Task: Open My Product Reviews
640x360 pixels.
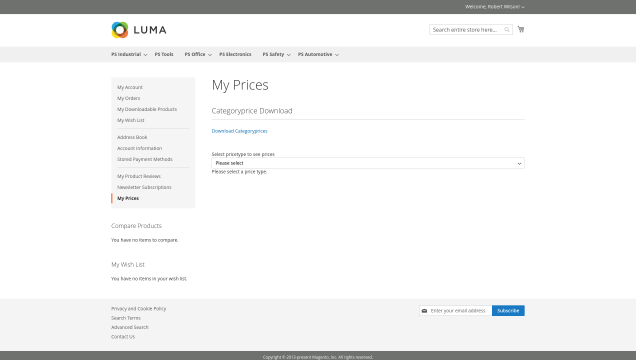Action: tap(139, 176)
